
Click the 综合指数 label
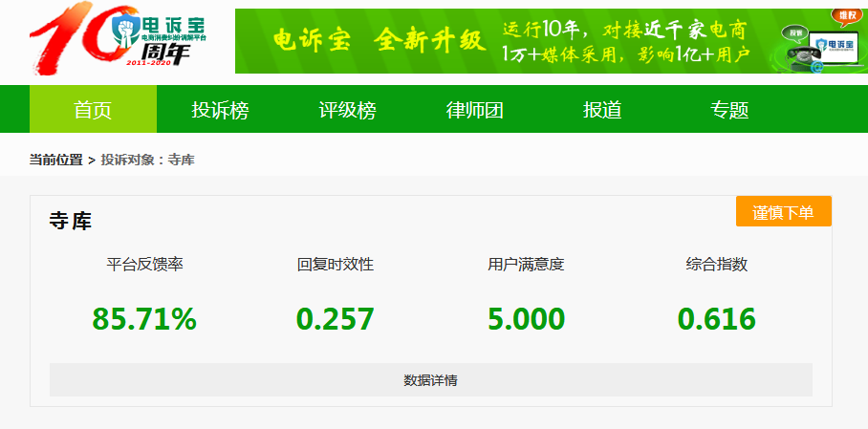pyautogui.click(x=717, y=265)
